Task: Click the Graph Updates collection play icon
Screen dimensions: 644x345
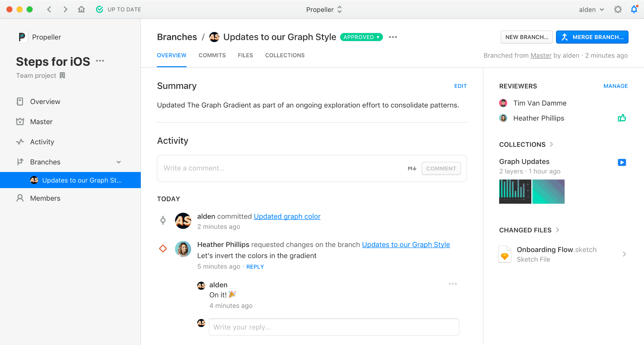Action: (623, 162)
